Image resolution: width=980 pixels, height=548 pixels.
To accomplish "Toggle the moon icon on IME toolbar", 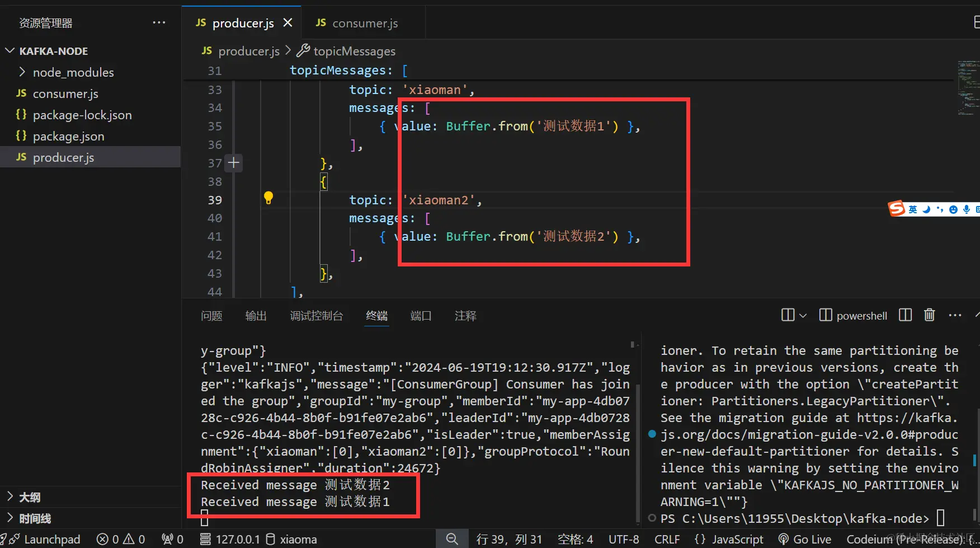I will coord(926,209).
